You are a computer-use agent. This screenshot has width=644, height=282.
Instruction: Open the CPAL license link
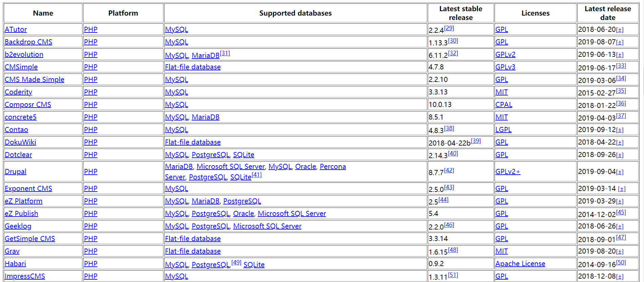click(504, 105)
